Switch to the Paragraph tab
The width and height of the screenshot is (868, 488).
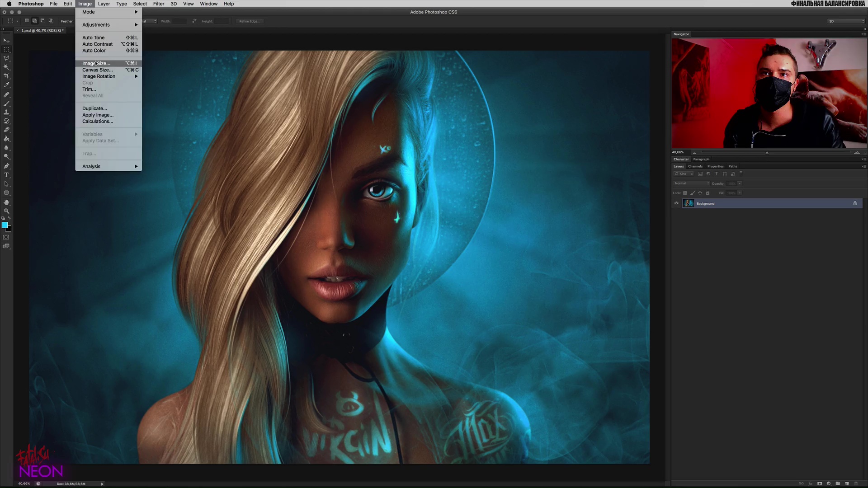pos(701,159)
